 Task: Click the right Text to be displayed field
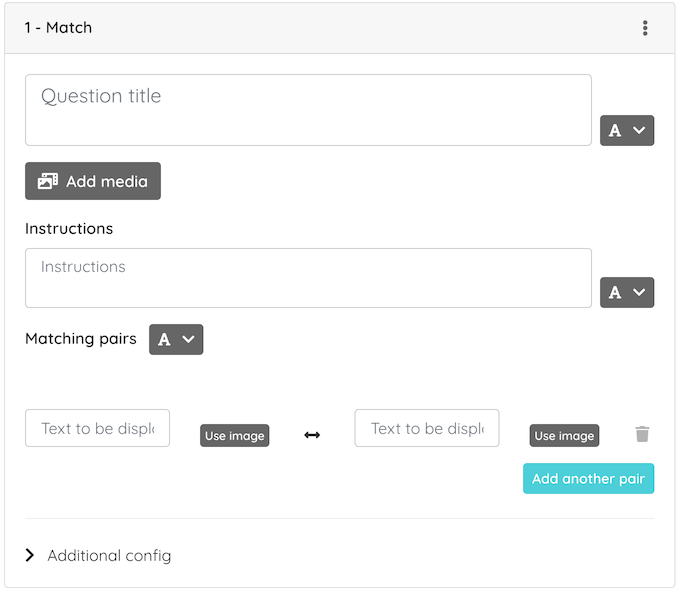coord(427,428)
